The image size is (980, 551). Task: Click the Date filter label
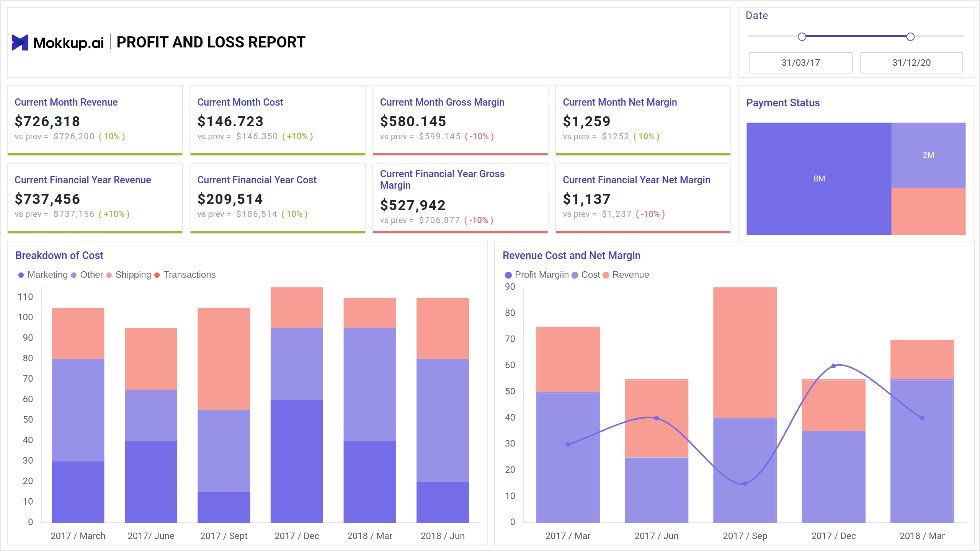(x=756, y=16)
